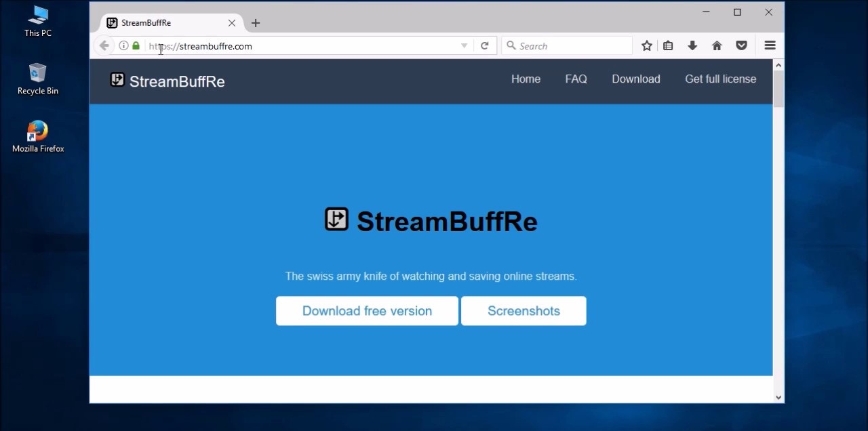868x431 pixels.
Task: Click the page scrollbar up arrow
Action: point(778,65)
